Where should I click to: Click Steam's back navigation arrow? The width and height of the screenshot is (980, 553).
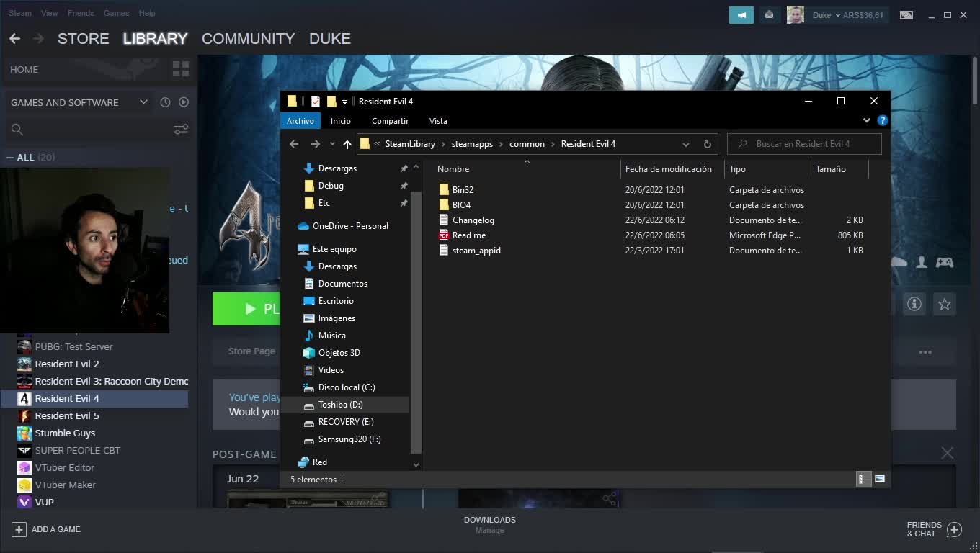tap(14, 39)
